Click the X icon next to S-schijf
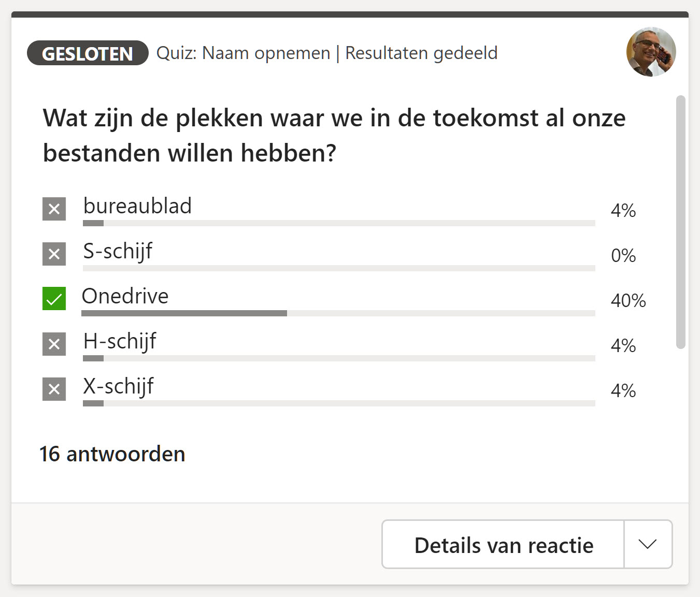This screenshot has width=700, height=597. (53, 254)
